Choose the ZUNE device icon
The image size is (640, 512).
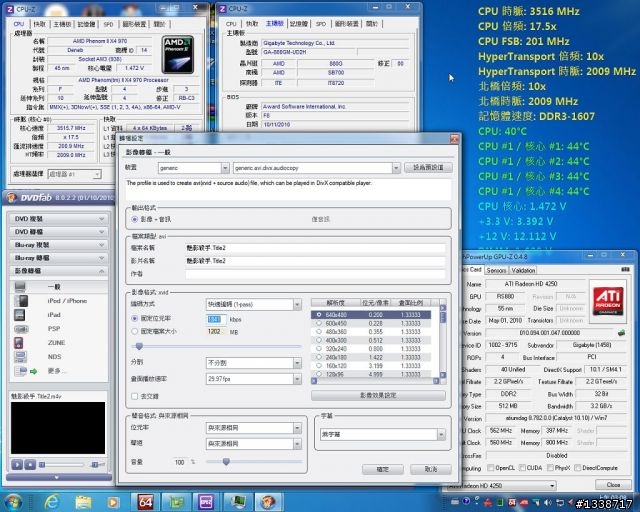(x=18, y=343)
